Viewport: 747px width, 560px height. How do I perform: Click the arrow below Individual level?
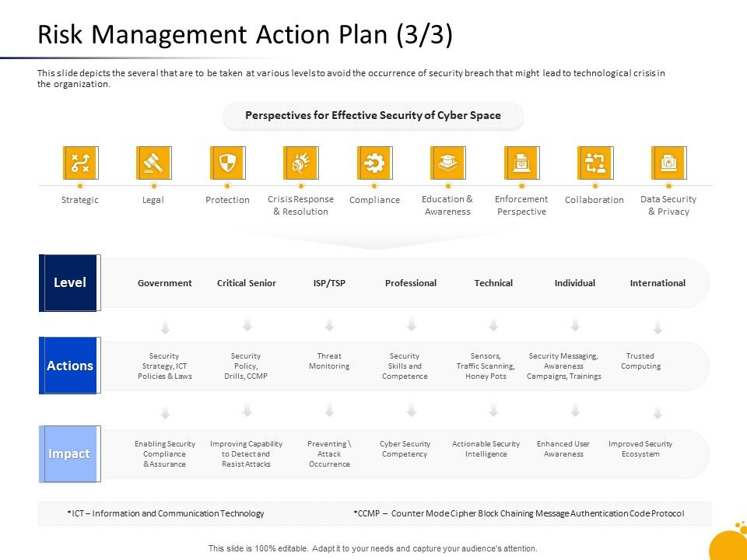click(576, 325)
